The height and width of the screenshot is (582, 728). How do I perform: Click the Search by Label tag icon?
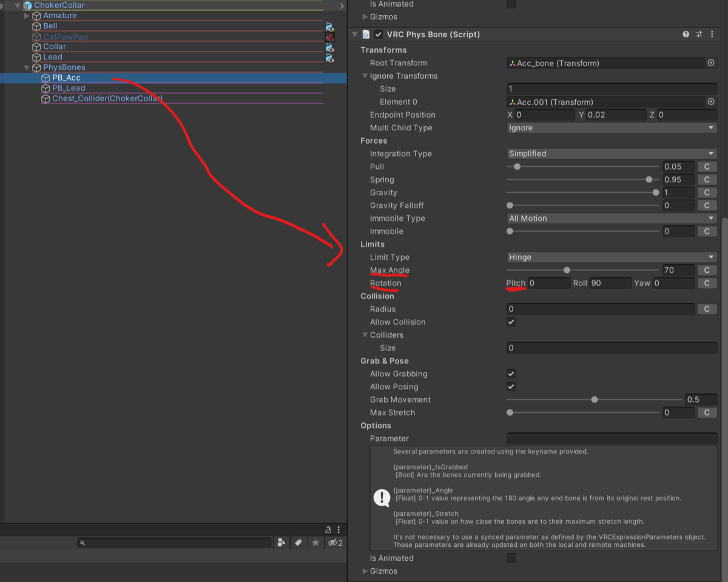[298, 543]
